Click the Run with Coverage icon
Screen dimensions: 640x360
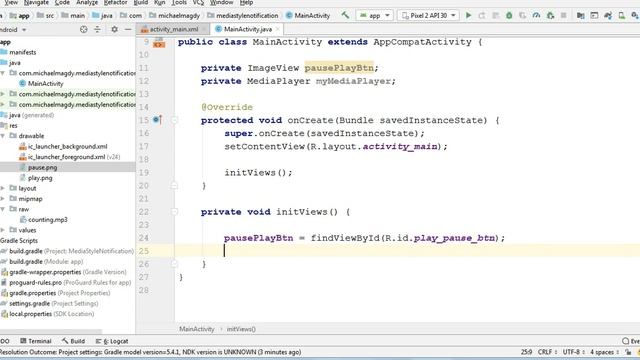point(522,16)
